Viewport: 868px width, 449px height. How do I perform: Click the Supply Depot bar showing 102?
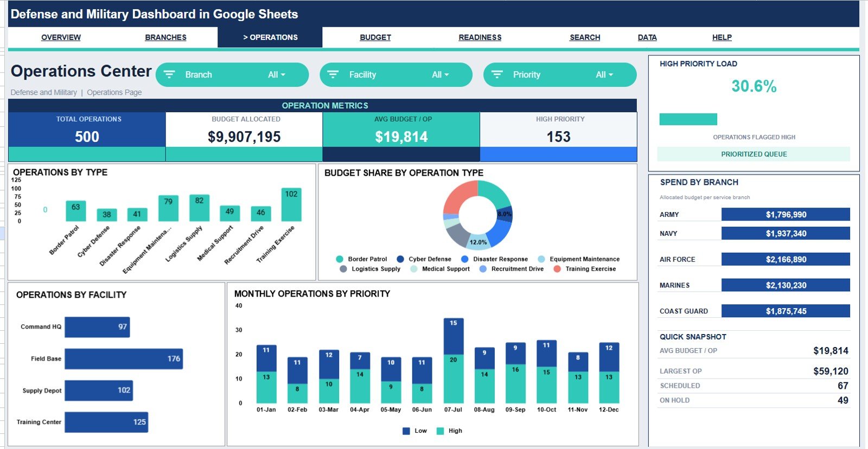[99, 390]
